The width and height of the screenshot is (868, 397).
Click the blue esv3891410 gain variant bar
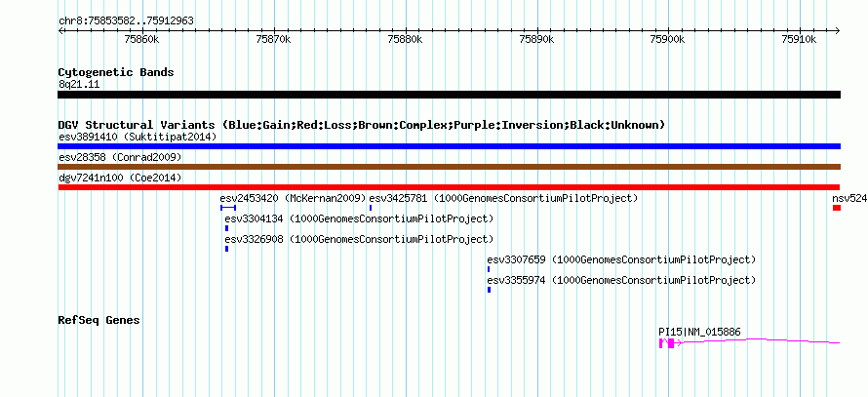coord(449,146)
